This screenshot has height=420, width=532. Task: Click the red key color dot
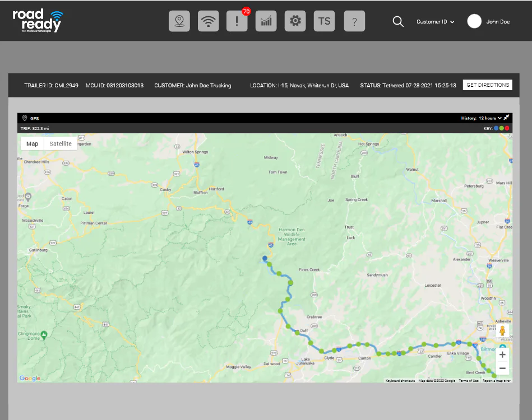click(x=507, y=128)
